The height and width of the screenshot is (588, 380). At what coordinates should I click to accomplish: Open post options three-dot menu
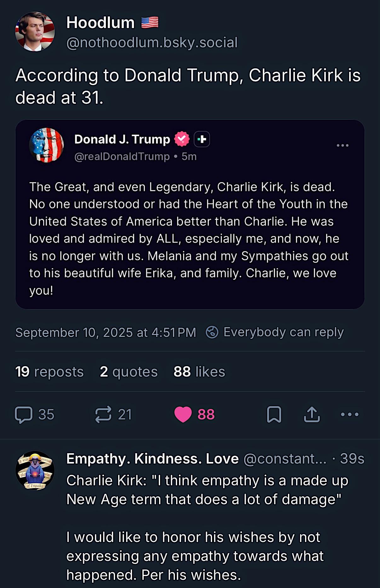tap(350, 414)
